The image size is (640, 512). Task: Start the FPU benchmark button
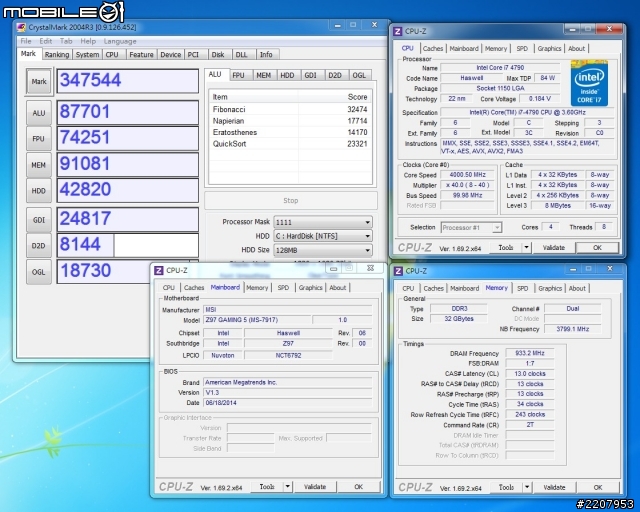tap(39, 139)
